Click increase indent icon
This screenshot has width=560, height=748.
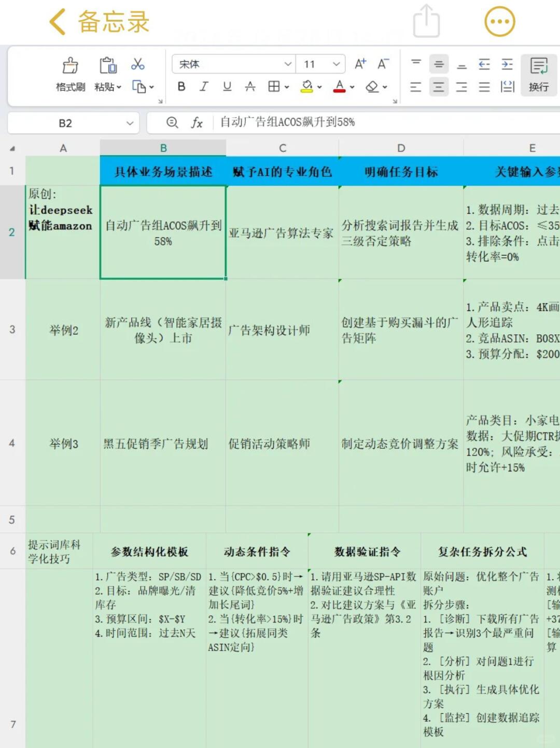pos(507,64)
